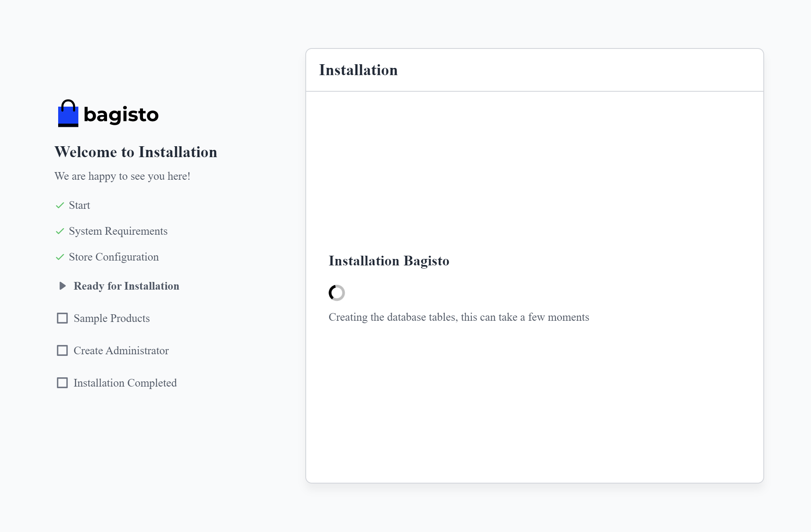Click the green checkmark beside System Requirements
811x532 pixels.
(x=60, y=231)
